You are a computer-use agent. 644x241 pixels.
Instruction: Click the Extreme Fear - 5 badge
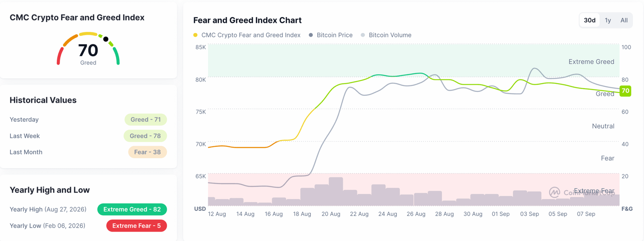[x=136, y=226]
